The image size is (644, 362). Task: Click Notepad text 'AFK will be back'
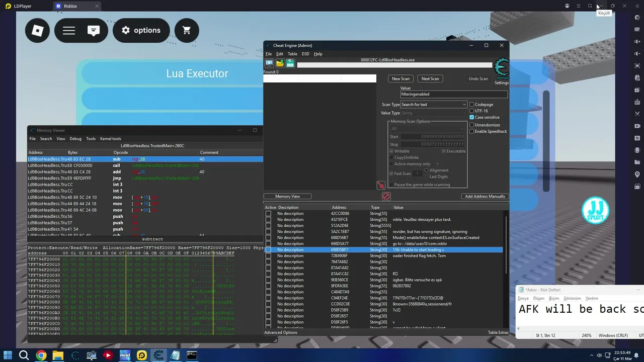pyautogui.click(x=573, y=309)
